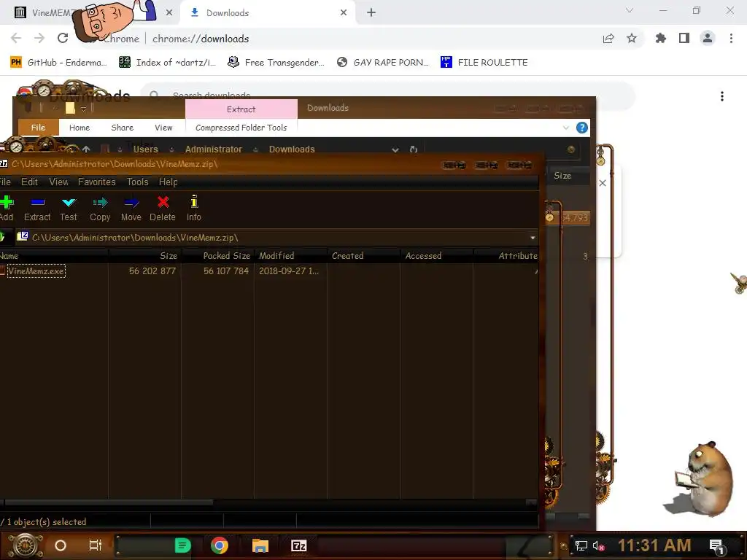Toggle the Chrome side panel

tap(684, 38)
